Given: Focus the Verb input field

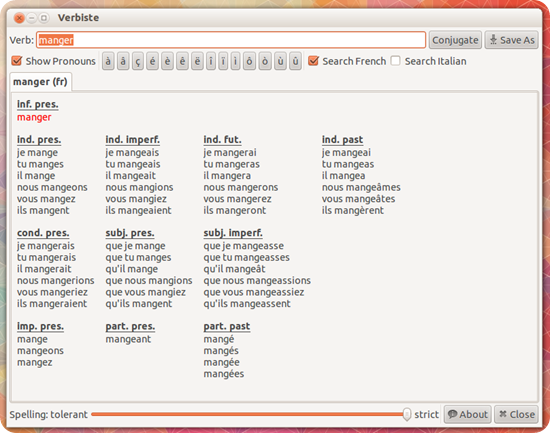Looking at the screenshot, I should 231,40.
